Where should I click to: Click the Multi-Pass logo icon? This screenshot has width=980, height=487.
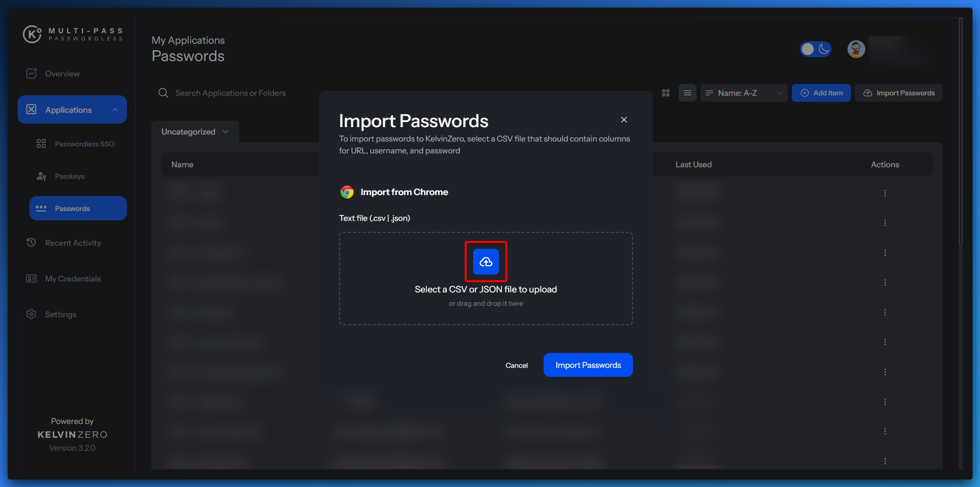32,34
